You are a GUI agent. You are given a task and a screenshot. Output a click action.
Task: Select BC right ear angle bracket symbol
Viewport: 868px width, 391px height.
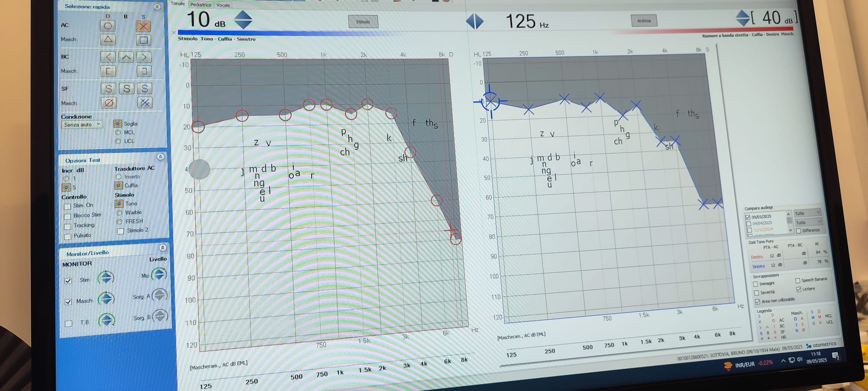(x=108, y=57)
